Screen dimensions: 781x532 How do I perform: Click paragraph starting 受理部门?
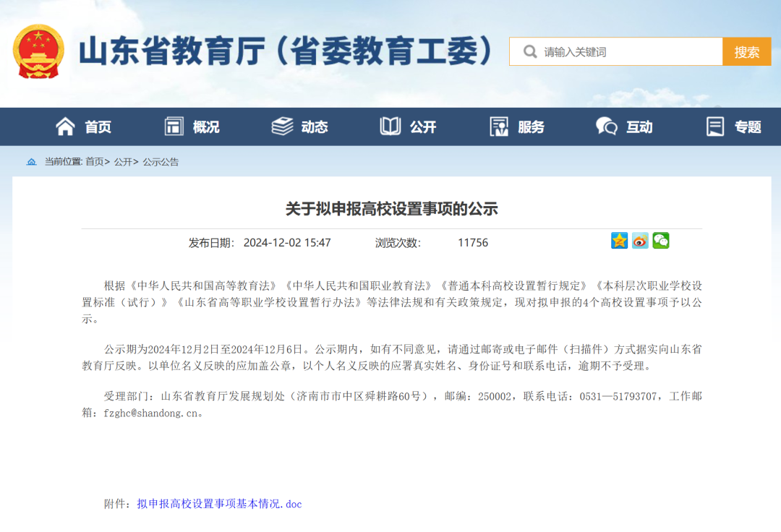click(x=392, y=404)
